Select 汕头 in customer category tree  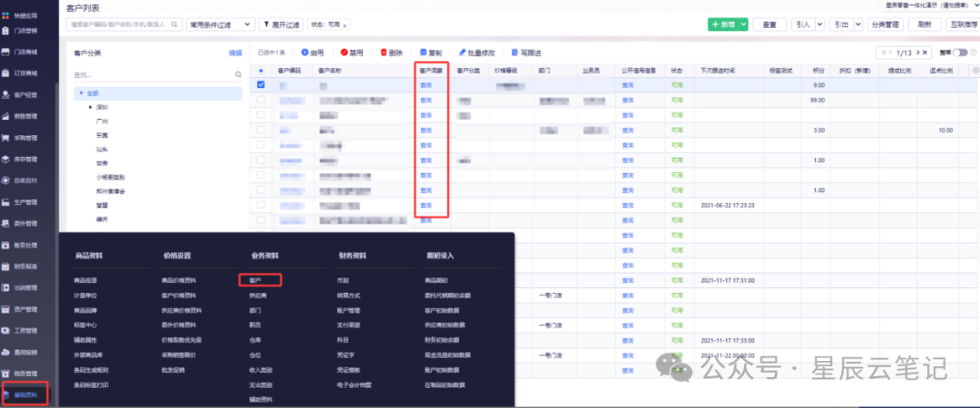tap(103, 150)
